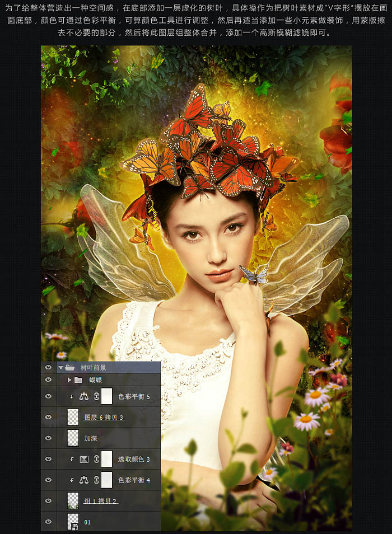Select the 树叶前景 group name

tap(94, 367)
